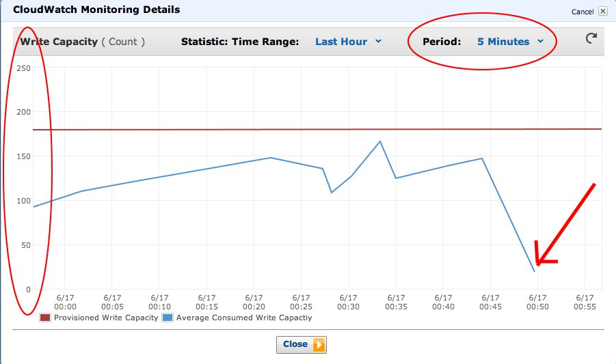
Task: Click the X icon beside Cancel
Action: 602,11
